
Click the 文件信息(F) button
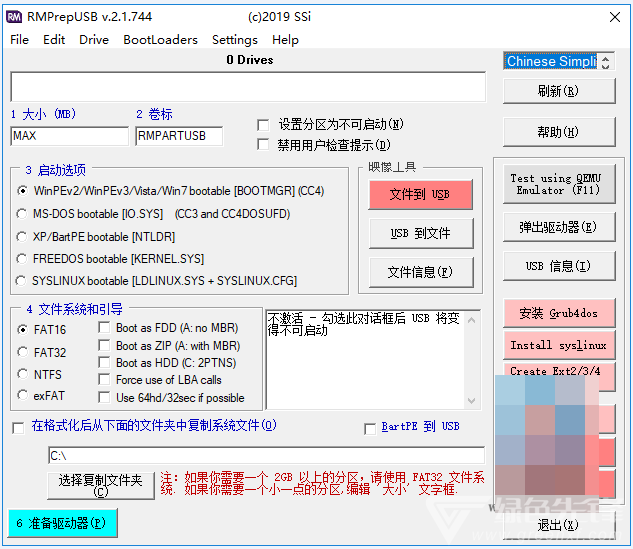[420, 272]
